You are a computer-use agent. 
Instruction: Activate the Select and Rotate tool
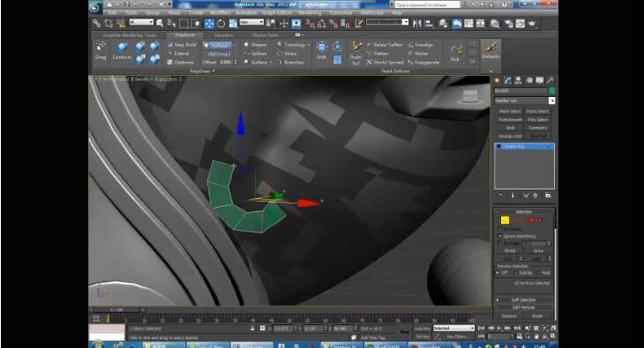(221, 24)
